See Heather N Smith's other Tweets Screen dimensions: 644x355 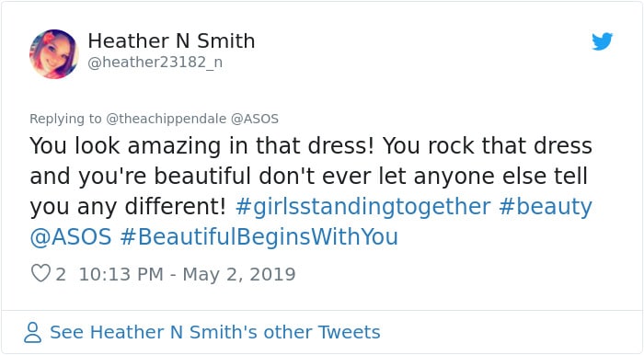[x=214, y=332]
